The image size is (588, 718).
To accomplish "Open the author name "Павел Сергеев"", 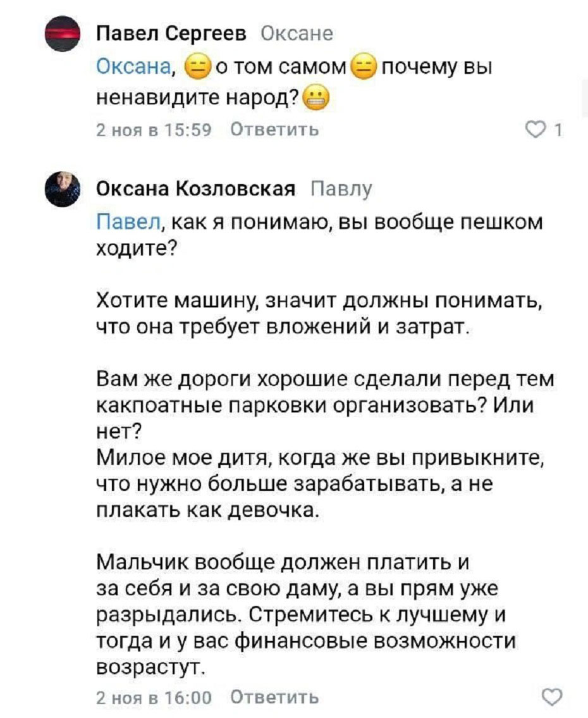I will (x=172, y=34).
